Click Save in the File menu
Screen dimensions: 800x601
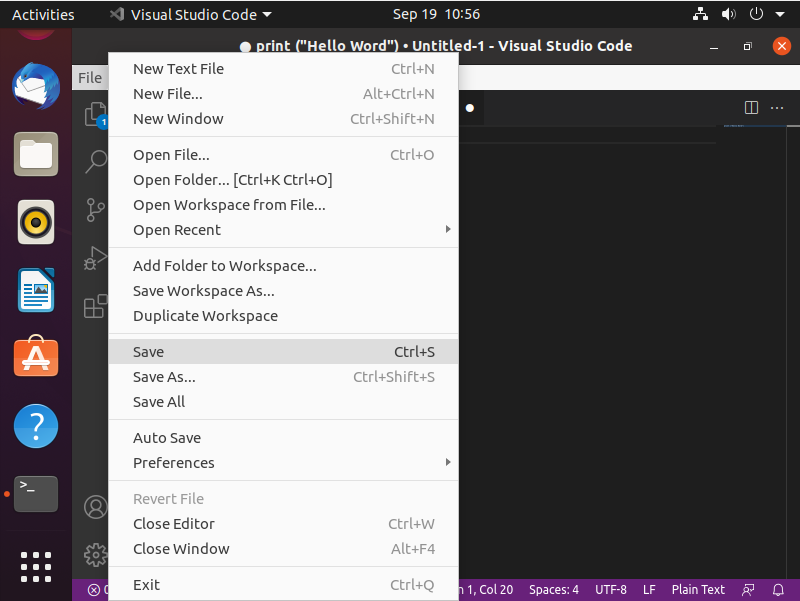(283, 352)
